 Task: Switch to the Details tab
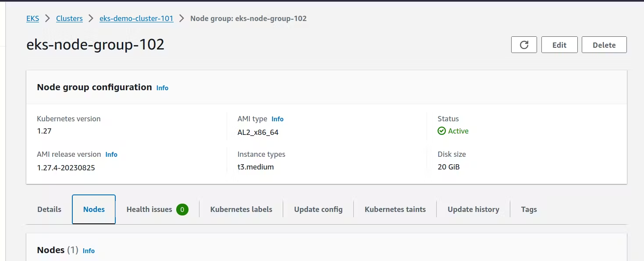49,209
